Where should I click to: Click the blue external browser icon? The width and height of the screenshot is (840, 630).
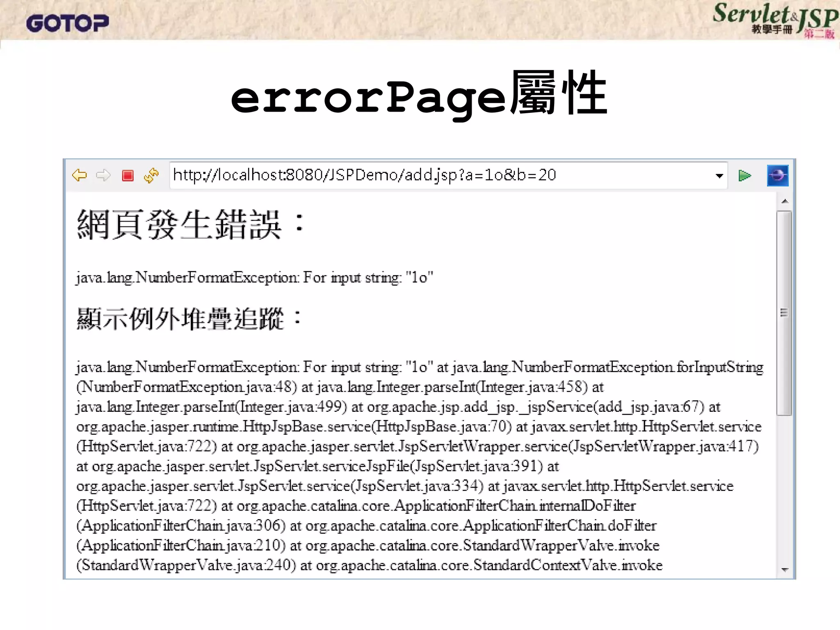(778, 176)
